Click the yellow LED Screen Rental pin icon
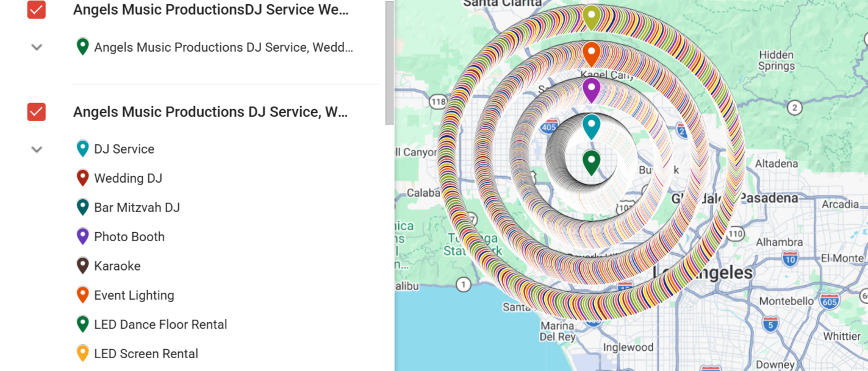 pyautogui.click(x=82, y=353)
